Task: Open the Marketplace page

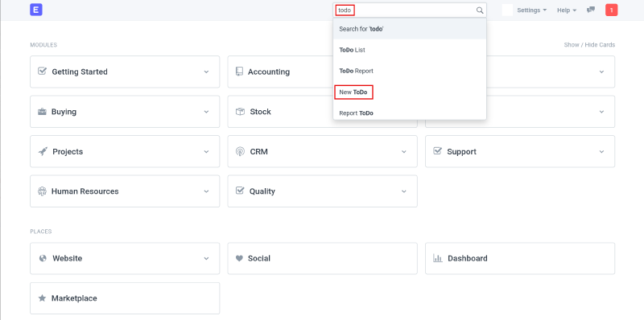Action: [125, 298]
